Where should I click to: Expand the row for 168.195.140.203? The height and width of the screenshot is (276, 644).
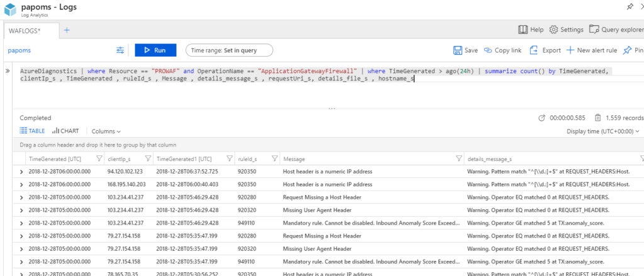tap(21, 184)
